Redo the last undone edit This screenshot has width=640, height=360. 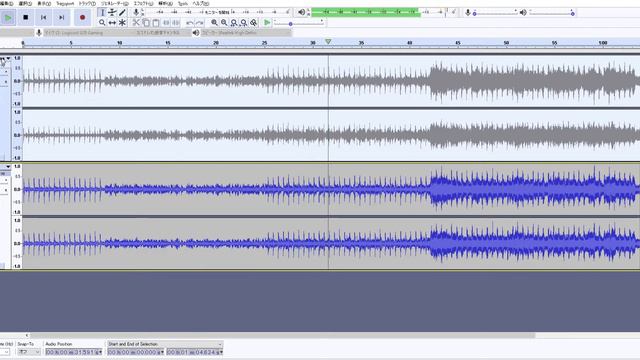200,23
